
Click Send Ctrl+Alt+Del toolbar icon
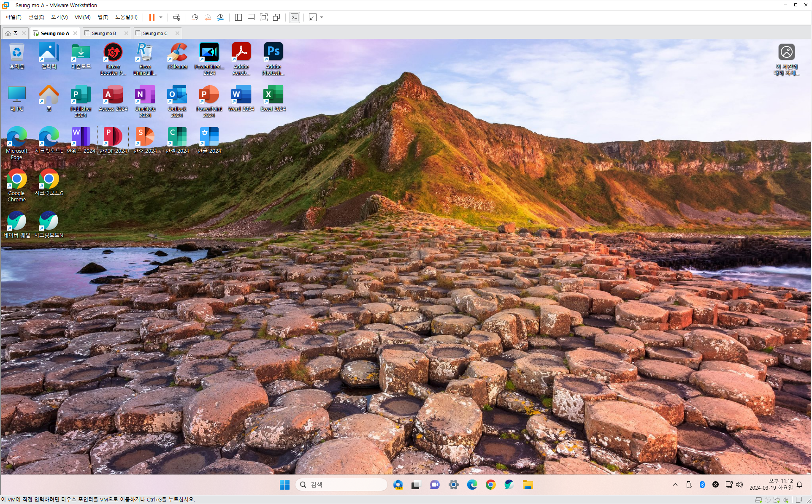pyautogui.click(x=177, y=17)
